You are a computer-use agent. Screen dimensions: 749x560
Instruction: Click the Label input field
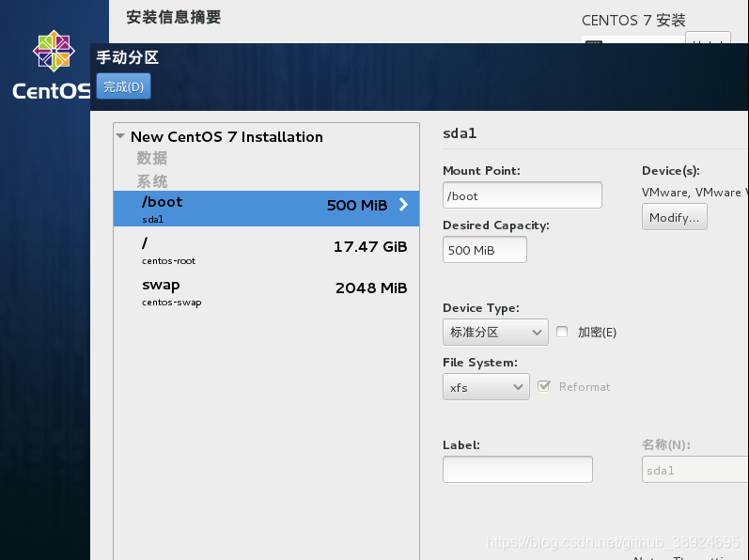pos(517,469)
